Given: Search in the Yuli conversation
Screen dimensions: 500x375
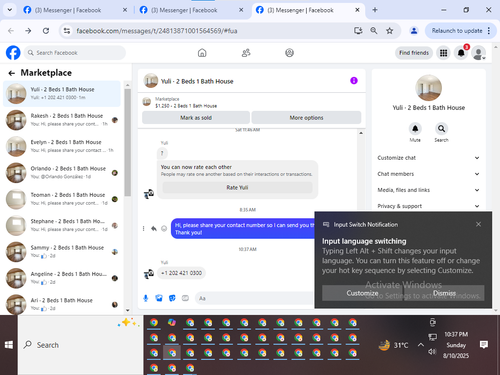Looking at the screenshot, I should coord(441,129).
